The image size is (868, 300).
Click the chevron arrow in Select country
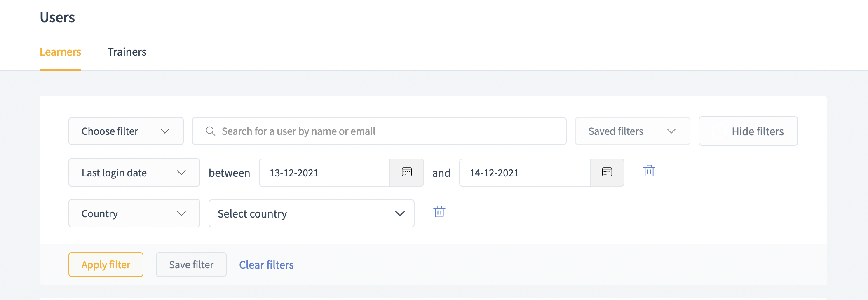pos(400,213)
